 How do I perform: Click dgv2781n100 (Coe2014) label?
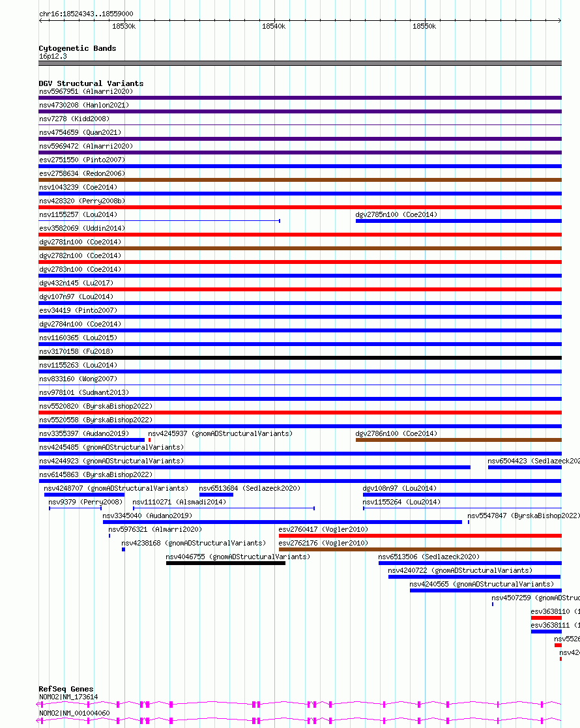[x=80, y=242]
